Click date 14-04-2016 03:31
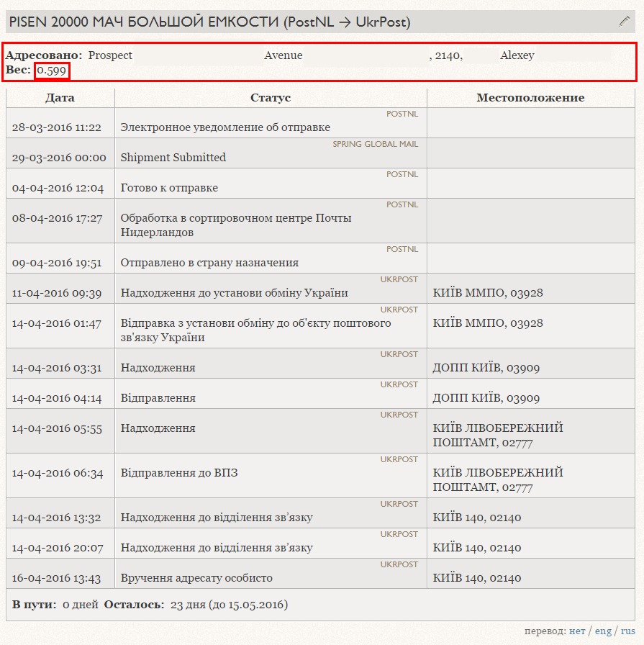This screenshot has width=644, height=645. click(x=56, y=368)
